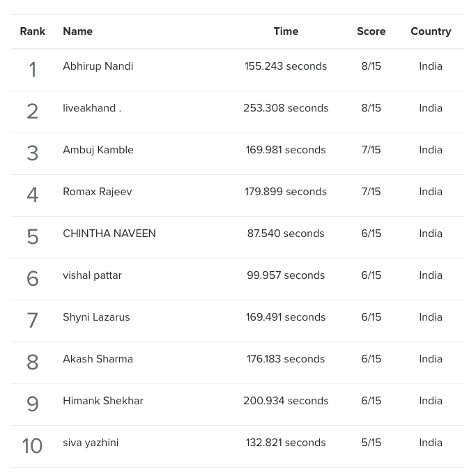Click the Country column header
476x474 pixels.
pos(431,31)
